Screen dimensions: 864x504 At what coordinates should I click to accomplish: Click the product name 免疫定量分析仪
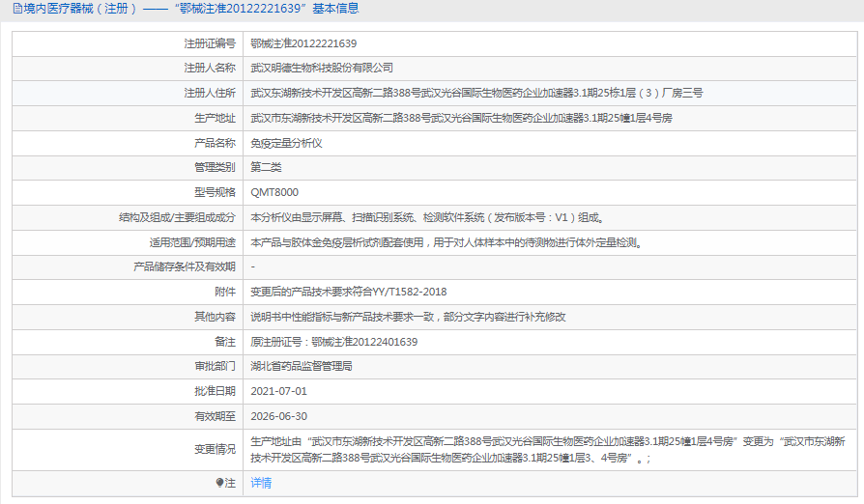286,143
